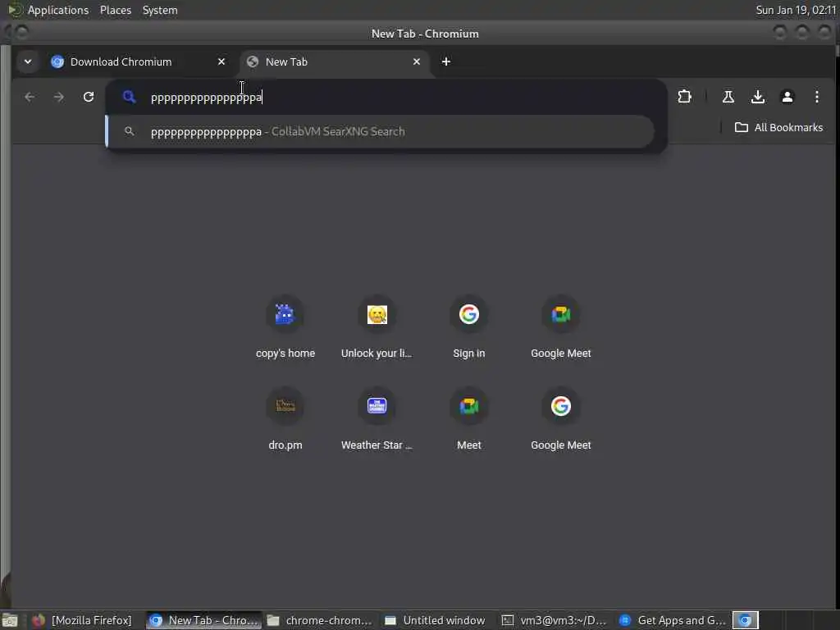The image size is (840, 630).
Task: Go back using the back arrow
Action: pos(30,97)
